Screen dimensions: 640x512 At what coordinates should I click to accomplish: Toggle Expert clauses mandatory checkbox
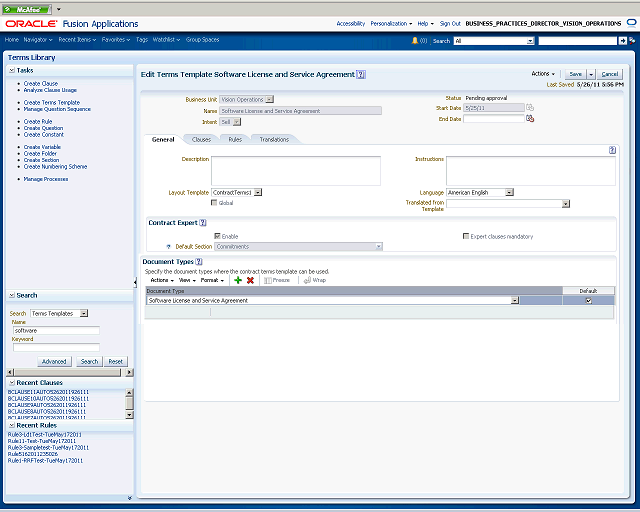point(466,236)
